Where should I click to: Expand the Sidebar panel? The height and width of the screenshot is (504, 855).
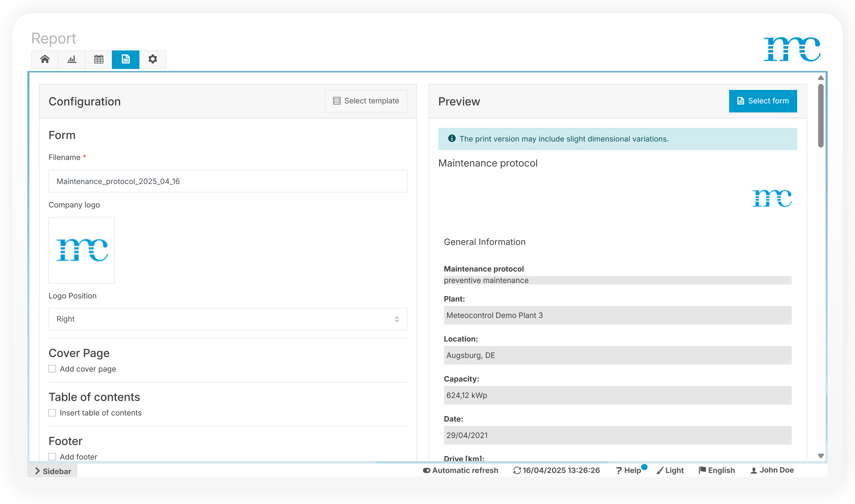click(x=53, y=471)
